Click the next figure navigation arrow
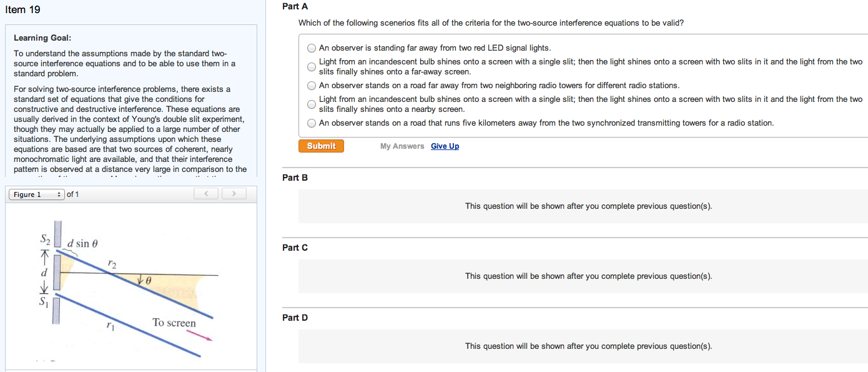The height and width of the screenshot is (372, 868). [x=234, y=193]
